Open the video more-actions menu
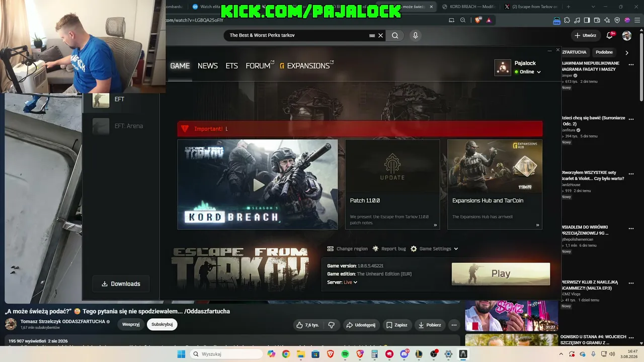644x362 pixels. [x=454, y=325]
